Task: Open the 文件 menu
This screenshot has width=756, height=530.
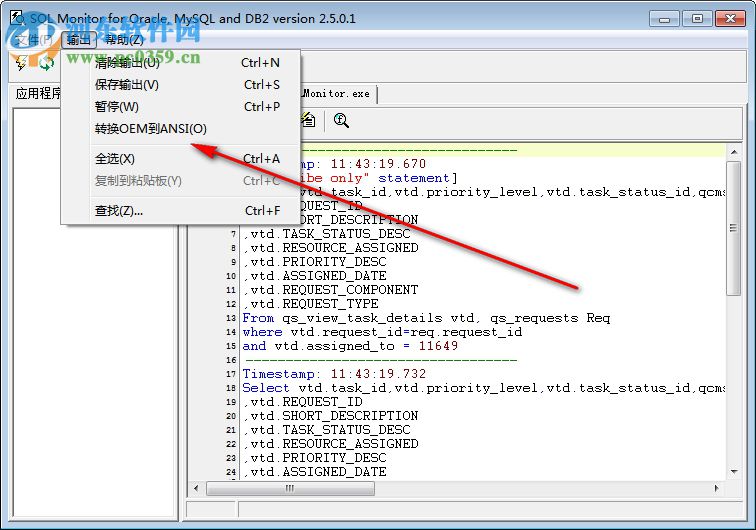Action: click(33, 40)
